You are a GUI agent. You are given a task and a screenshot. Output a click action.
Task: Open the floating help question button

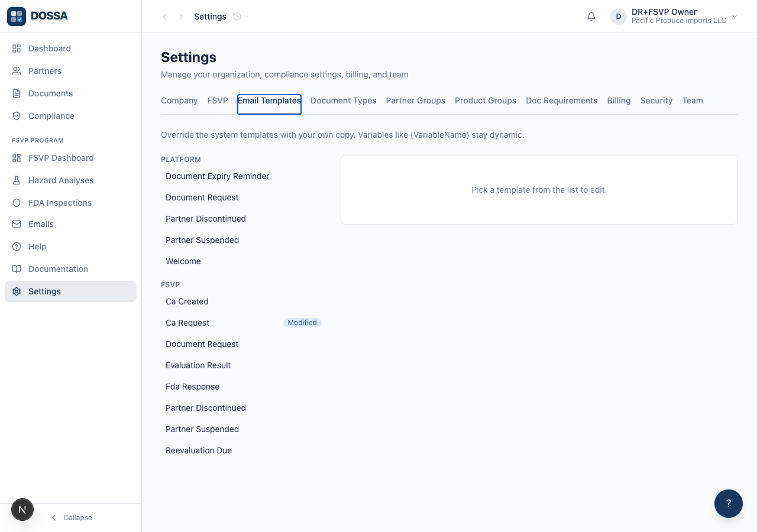[729, 504]
